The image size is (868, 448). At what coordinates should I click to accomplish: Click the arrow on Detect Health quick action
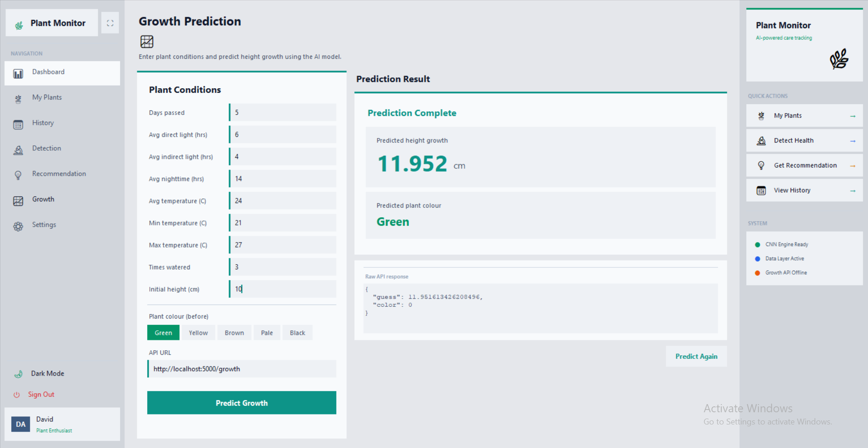(853, 141)
